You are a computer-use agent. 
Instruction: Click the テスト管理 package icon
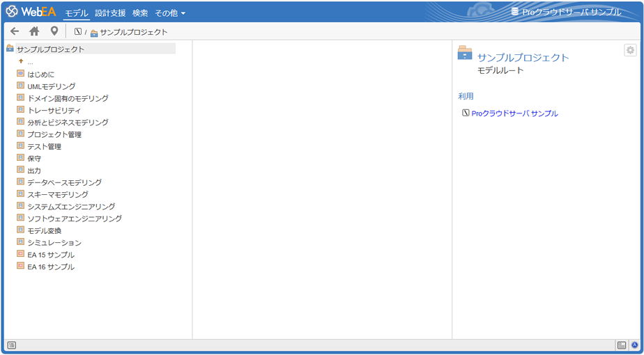click(x=20, y=145)
